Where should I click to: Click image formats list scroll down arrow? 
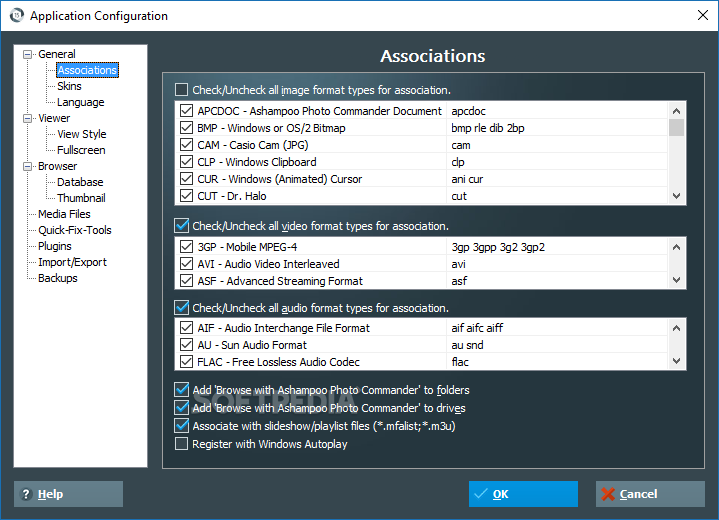(x=676, y=196)
